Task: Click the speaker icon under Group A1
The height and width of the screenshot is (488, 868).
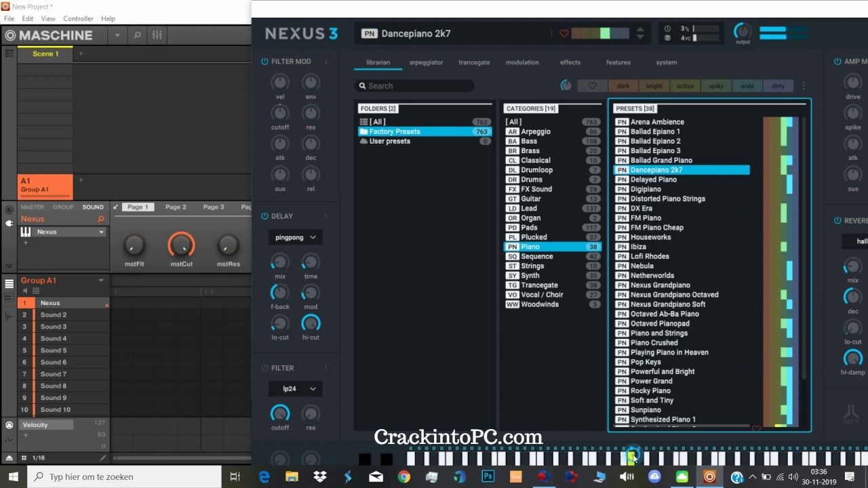Action: point(26,291)
